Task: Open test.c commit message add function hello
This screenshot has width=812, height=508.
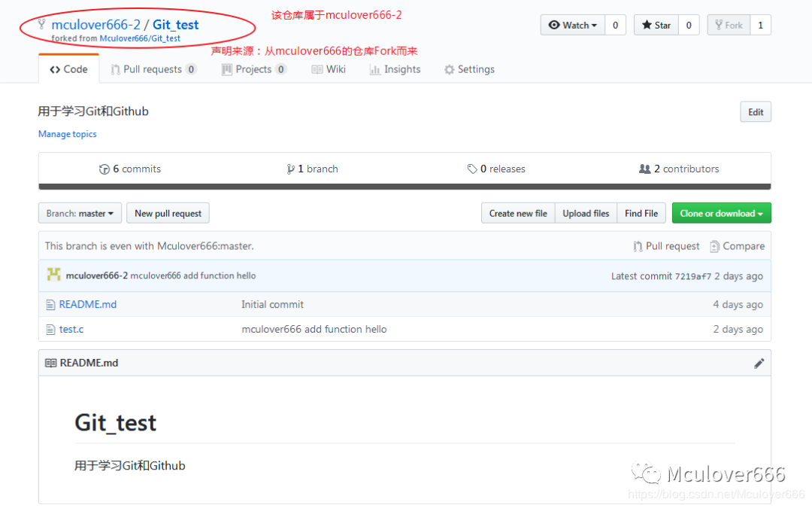Action: click(x=314, y=329)
